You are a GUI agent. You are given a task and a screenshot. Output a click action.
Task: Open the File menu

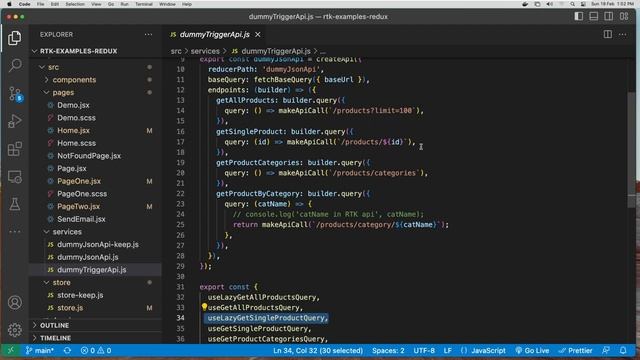40,4
